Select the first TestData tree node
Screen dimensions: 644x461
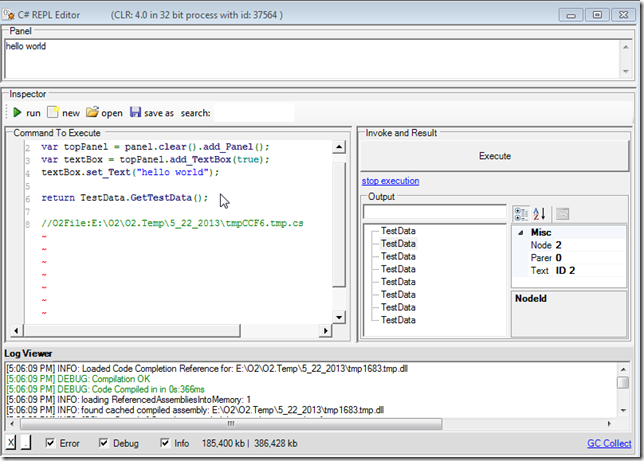pos(398,231)
